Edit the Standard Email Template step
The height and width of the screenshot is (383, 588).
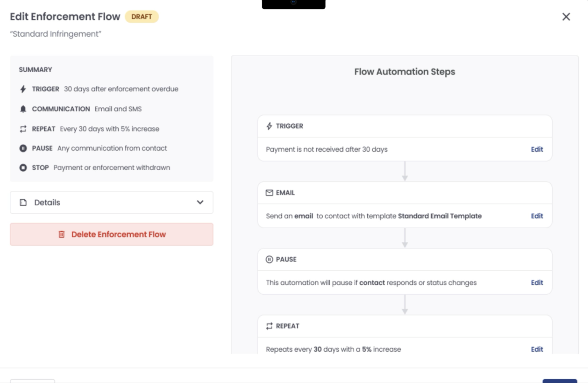click(537, 216)
